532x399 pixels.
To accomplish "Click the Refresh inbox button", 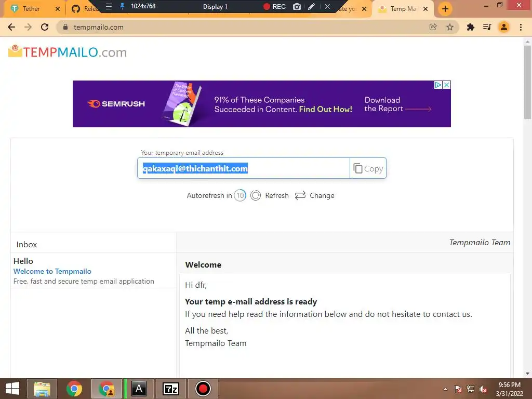I will [x=270, y=195].
